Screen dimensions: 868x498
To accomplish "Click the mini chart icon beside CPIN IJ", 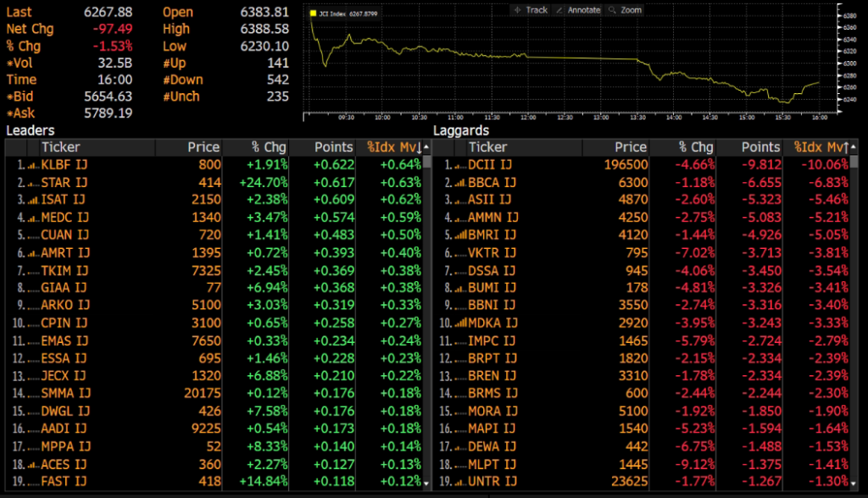I will pos(33,324).
